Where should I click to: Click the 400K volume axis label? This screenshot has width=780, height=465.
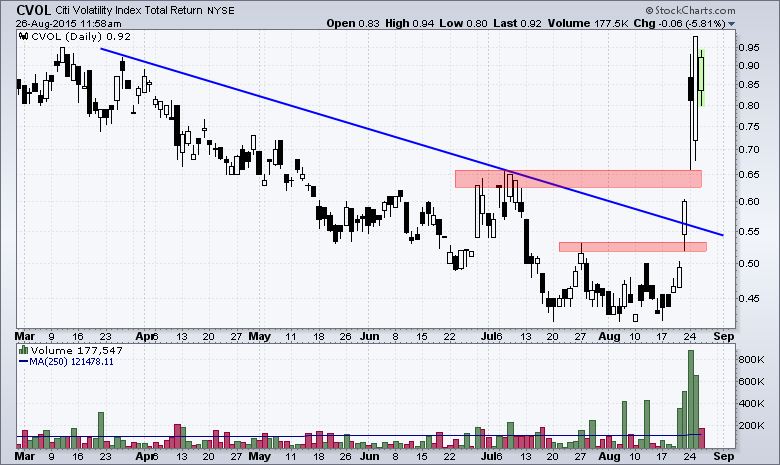pyautogui.click(x=751, y=404)
